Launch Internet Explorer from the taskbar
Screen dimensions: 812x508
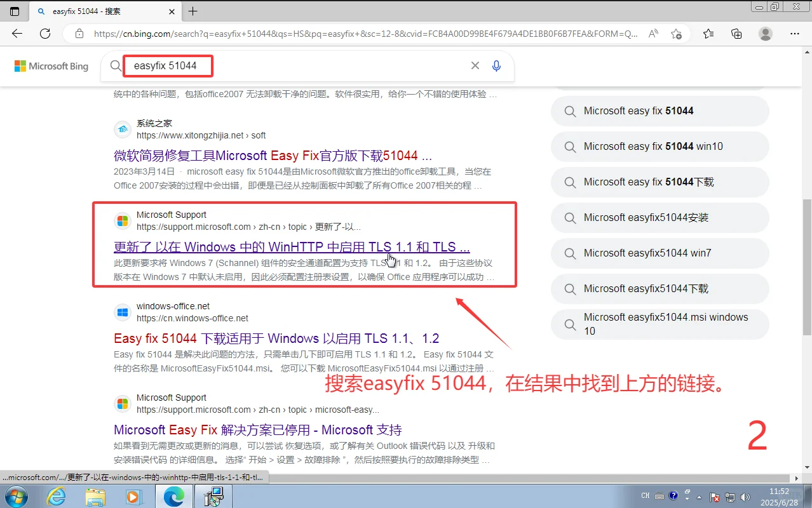point(57,496)
